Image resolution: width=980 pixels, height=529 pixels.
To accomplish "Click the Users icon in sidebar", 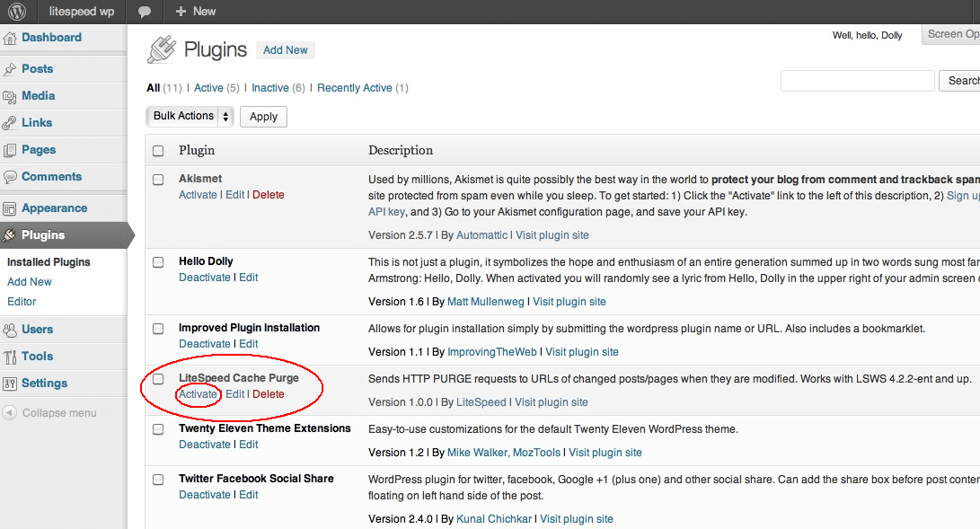I will click(x=9, y=330).
